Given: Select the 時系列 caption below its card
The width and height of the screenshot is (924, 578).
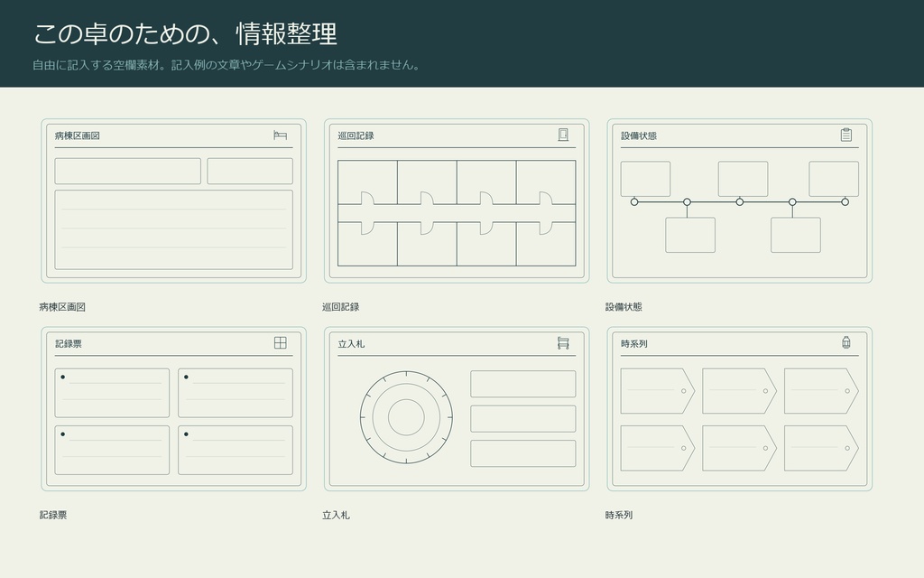Looking at the screenshot, I should [619, 515].
